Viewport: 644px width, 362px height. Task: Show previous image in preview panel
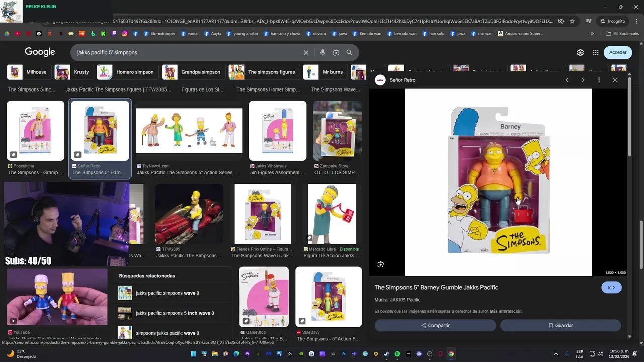[567, 80]
